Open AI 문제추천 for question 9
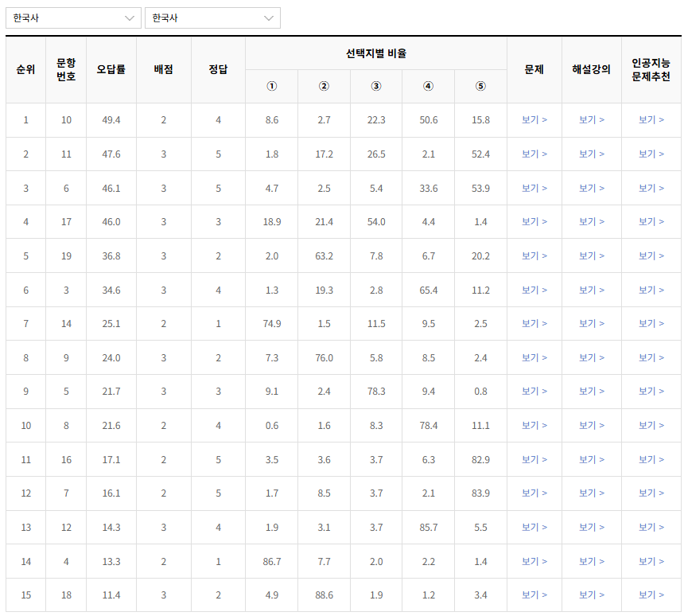This screenshot has height=616, width=688. pyautogui.click(x=651, y=357)
